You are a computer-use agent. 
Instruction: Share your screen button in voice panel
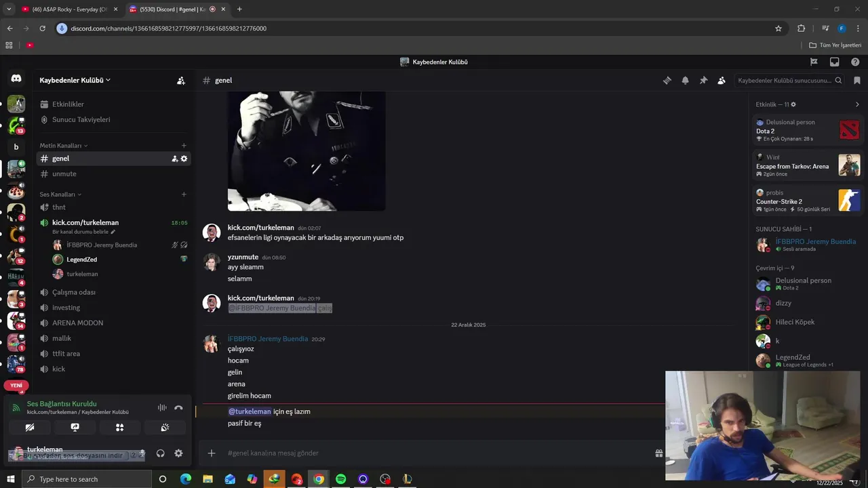pyautogui.click(x=75, y=428)
